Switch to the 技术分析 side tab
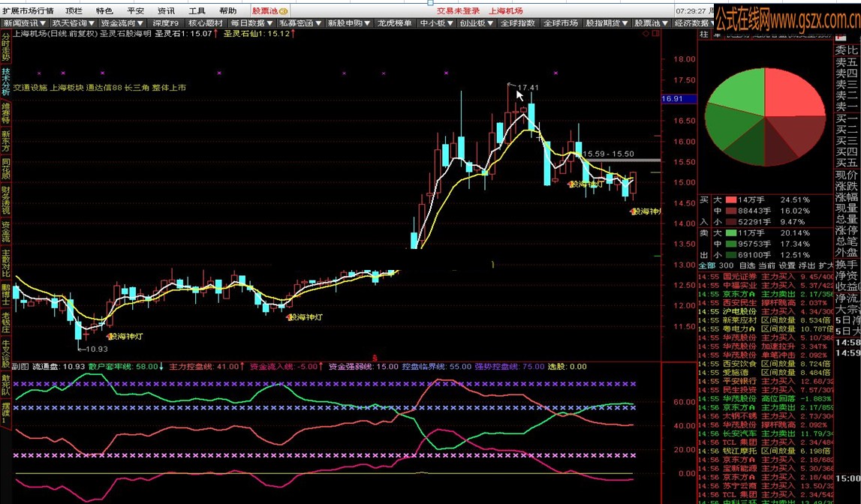Screen dimensions: 861x504 (5, 82)
